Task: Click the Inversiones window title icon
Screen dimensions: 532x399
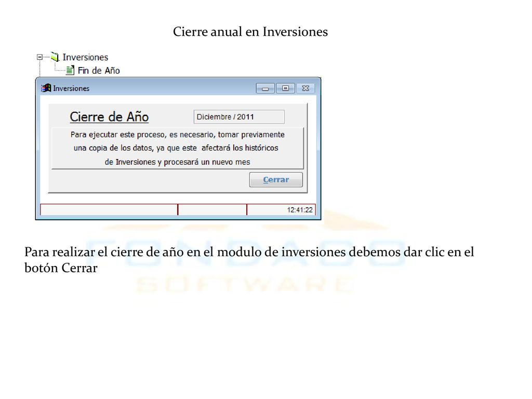Action: tap(46, 88)
